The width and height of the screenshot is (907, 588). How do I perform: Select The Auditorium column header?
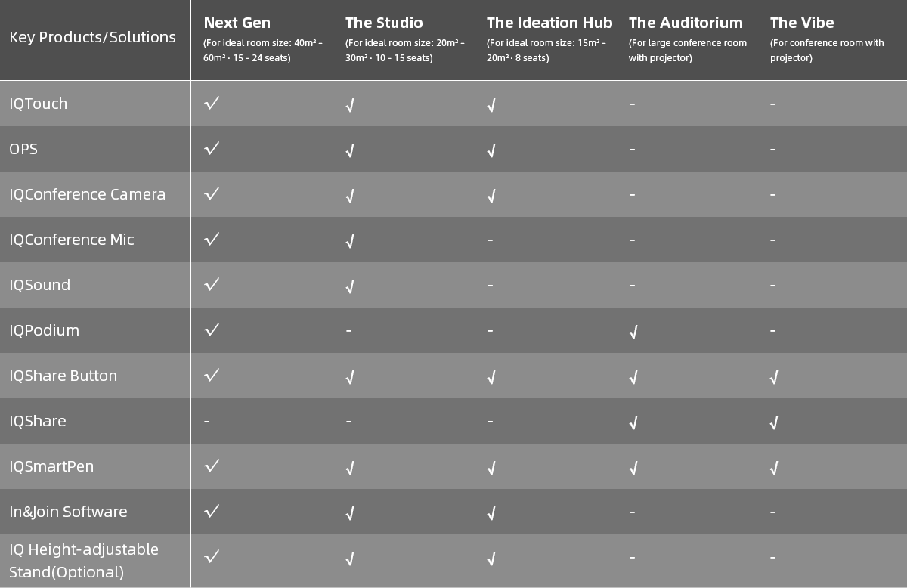click(685, 23)
